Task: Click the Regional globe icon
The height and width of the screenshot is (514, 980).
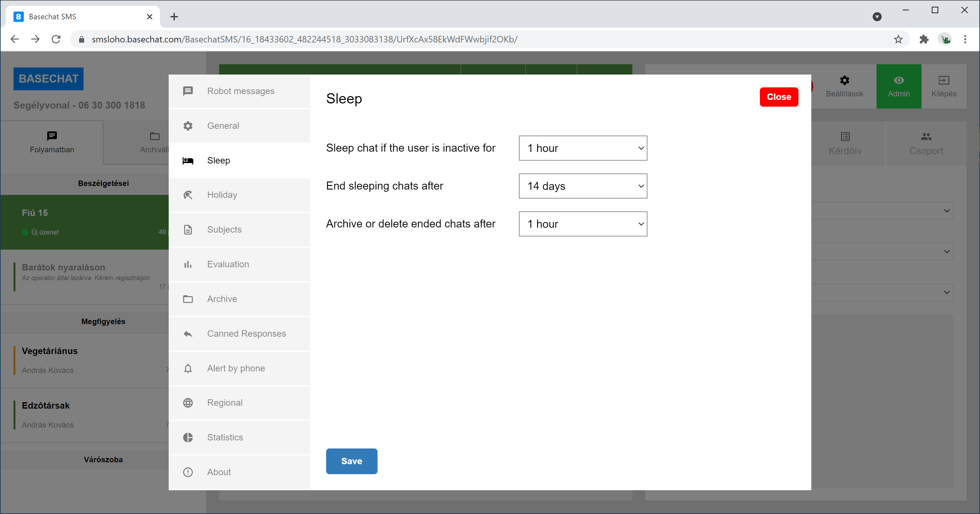Action: pos(188,403)
